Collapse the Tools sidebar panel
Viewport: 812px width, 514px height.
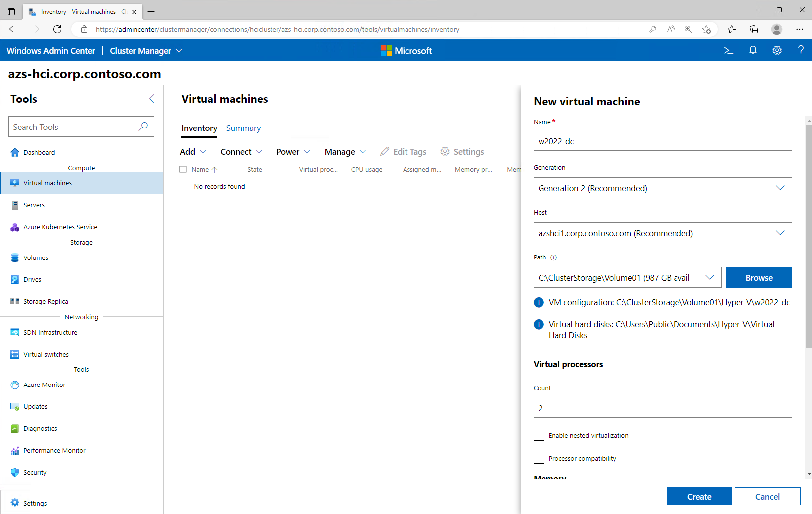coord(152,99)
